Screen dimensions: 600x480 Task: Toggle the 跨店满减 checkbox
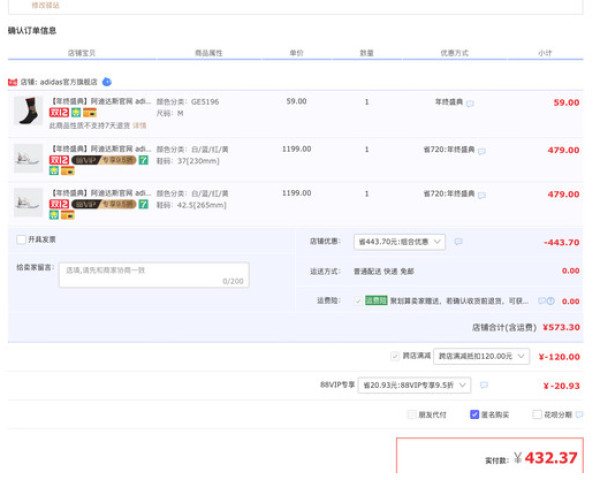[395, 356]
